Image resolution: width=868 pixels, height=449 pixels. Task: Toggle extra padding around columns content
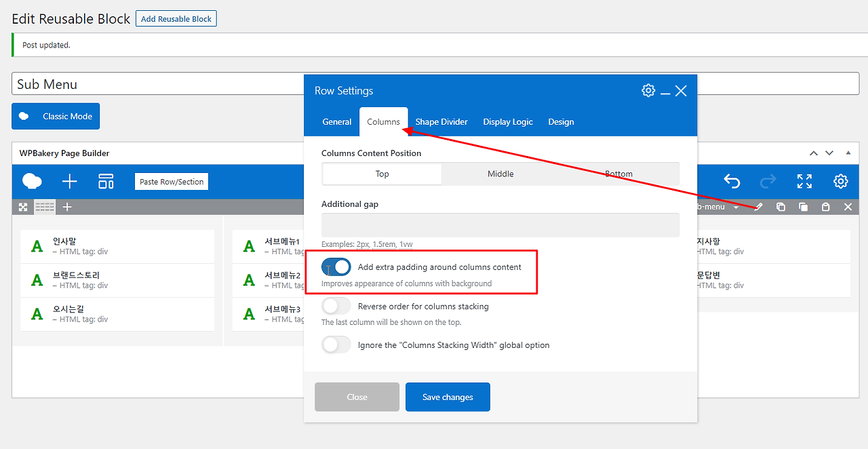[336, 267]
